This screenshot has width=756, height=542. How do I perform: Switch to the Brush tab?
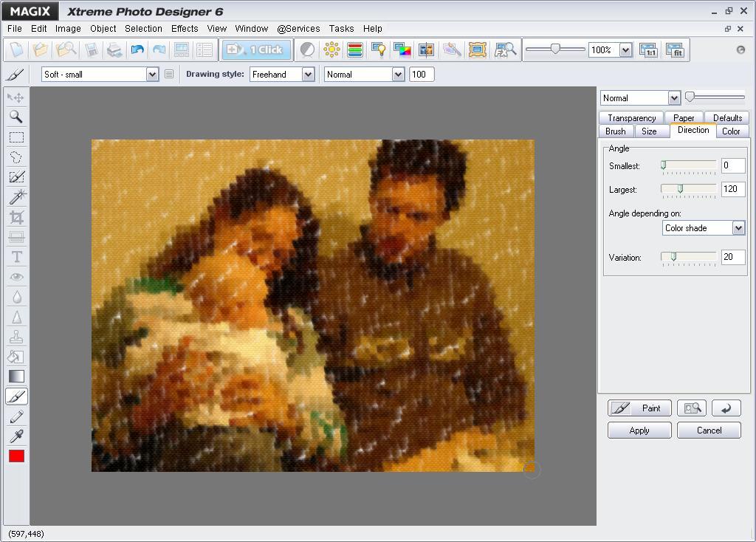coord(614,131)
